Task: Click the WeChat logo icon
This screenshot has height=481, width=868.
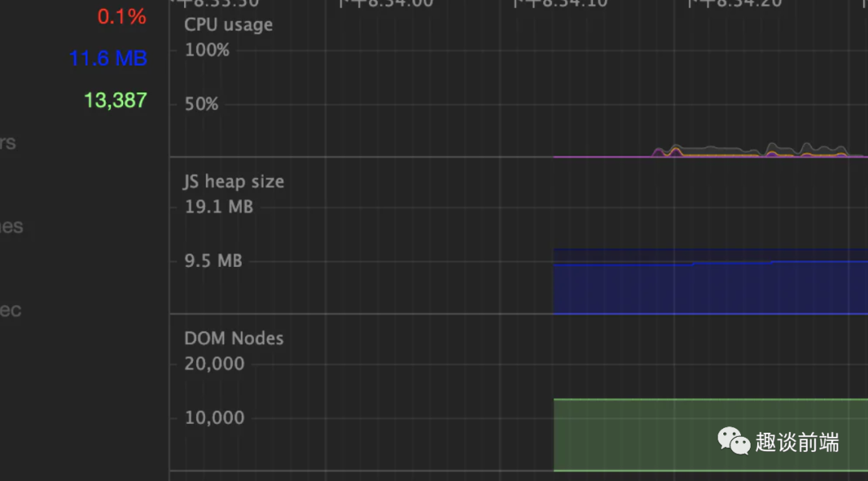Action: point(733,441)
